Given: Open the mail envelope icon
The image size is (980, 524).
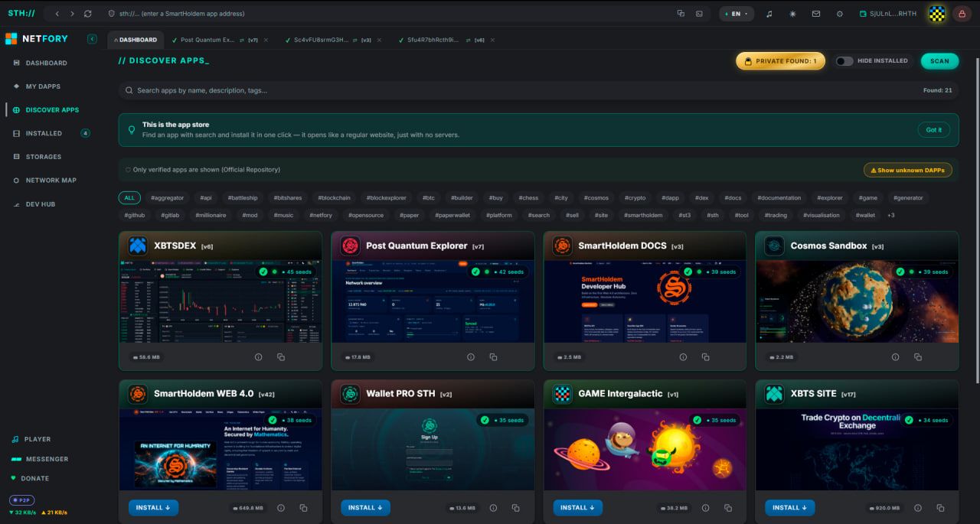Looking at the screenshot, I should point(816,14).
